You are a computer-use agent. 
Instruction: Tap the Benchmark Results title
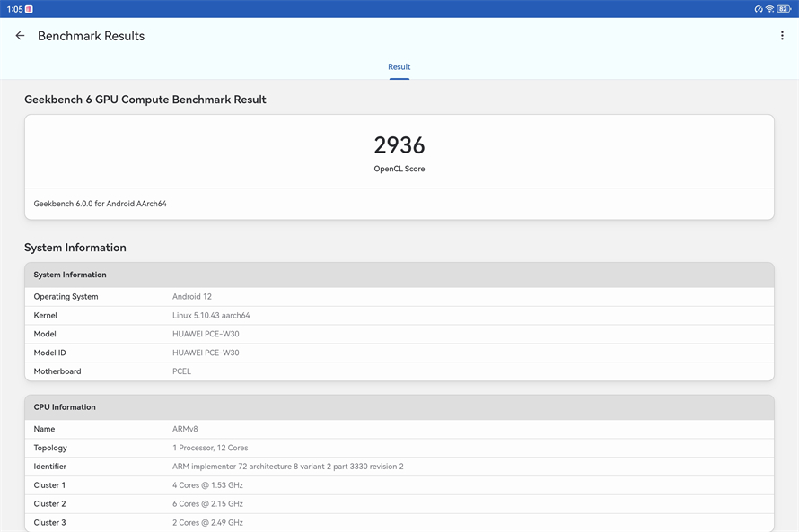92,36
